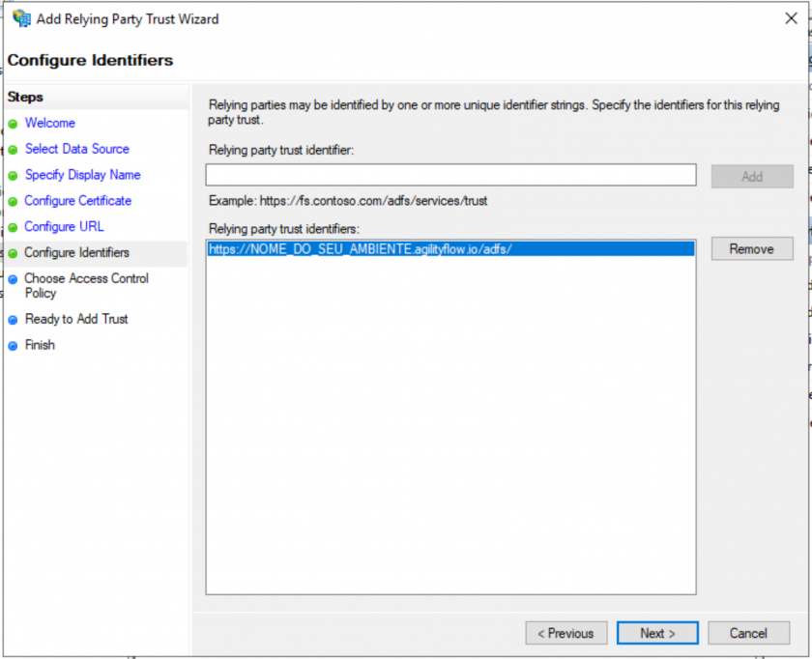Go to Select Data Source step
The width and height of the screenshot is (812, 659).
(77, 149)
